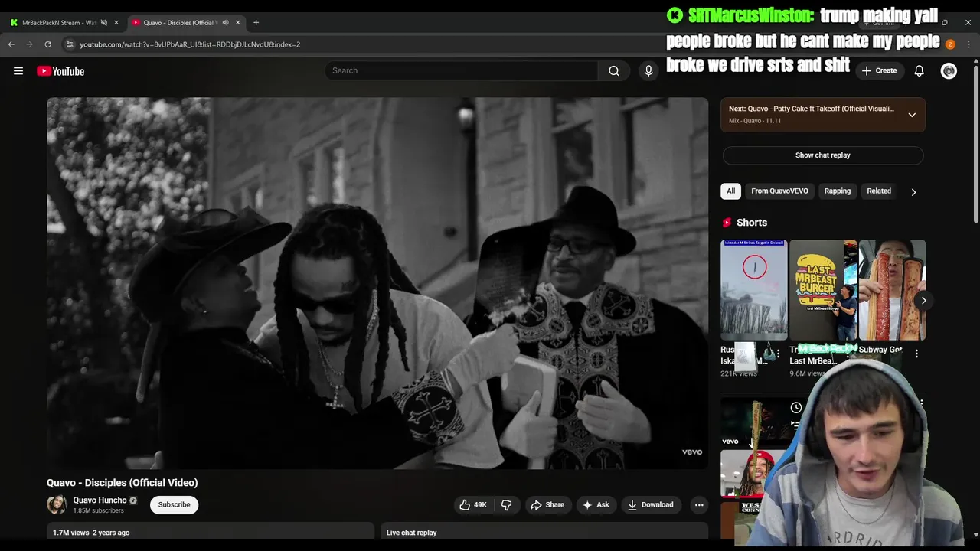Select the Quavo Disciples browser tab
The height and width of the screenshot is (551, 980).
pos(181,22)
